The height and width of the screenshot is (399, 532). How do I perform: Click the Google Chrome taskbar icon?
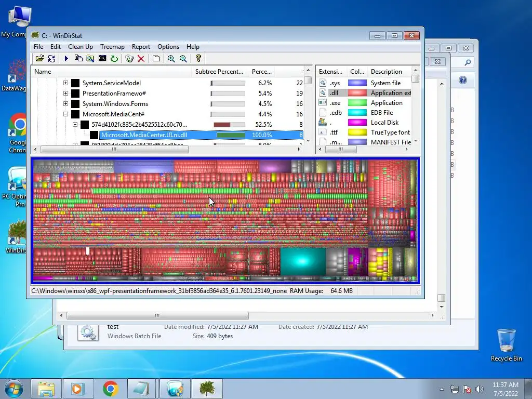(111, 389)
